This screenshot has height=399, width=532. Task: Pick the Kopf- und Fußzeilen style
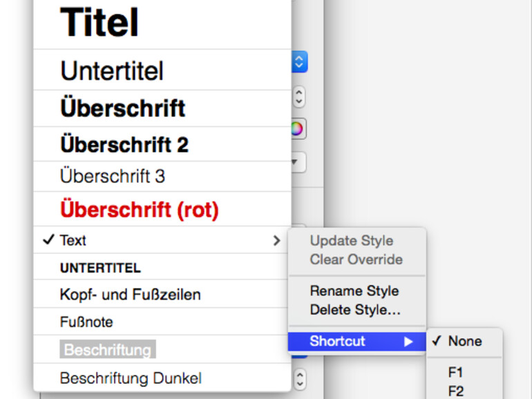tap(130, 295)
